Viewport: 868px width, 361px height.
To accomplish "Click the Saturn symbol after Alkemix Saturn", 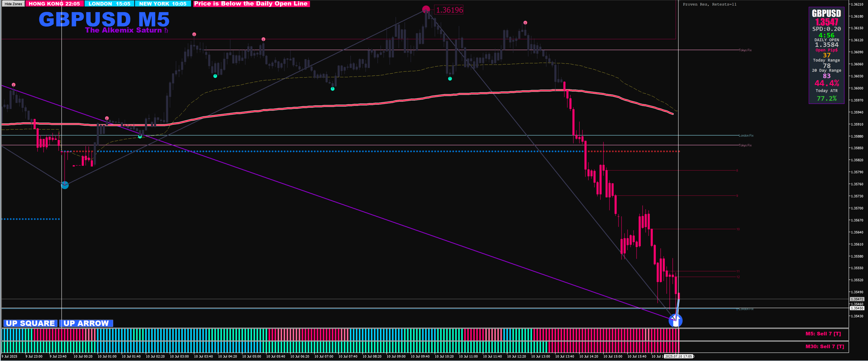I will (166, 30).
